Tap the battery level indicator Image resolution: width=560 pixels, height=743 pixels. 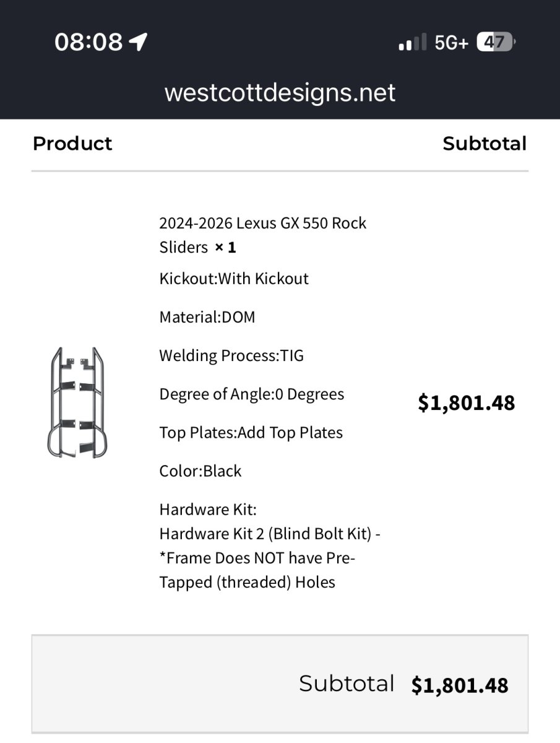495,43
